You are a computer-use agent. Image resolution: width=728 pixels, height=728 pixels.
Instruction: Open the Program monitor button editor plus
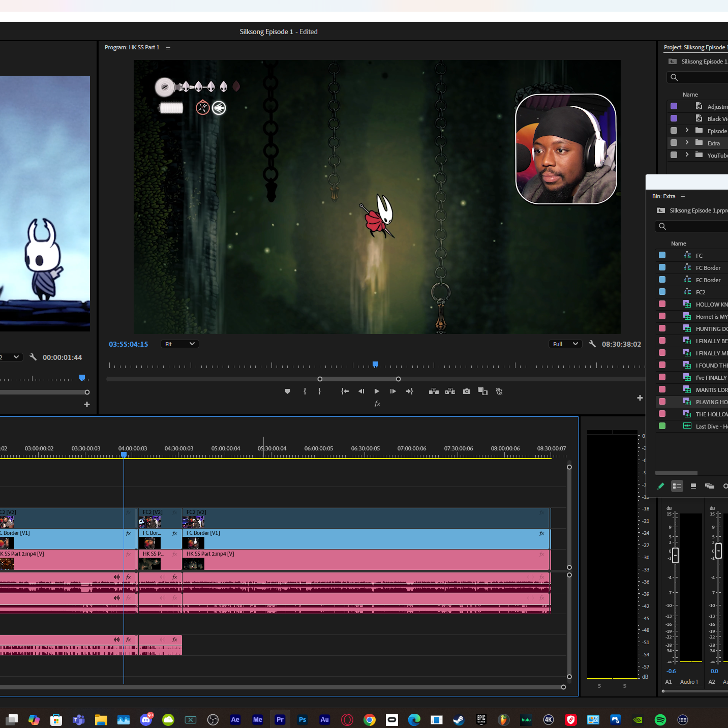pyautogui.click(x=640, y=398)
